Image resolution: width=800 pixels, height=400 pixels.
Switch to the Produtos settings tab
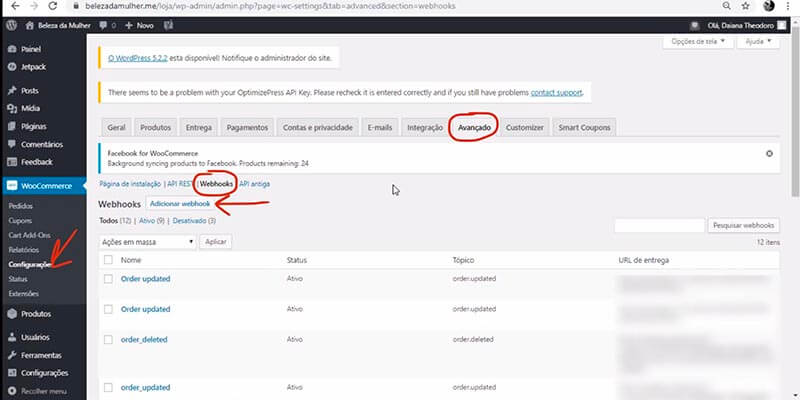(156, 128)
